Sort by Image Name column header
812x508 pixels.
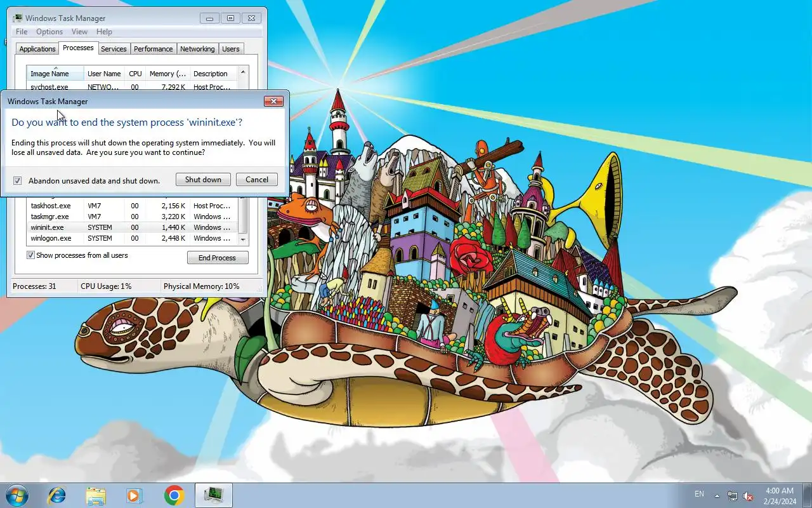coord(56,74)
